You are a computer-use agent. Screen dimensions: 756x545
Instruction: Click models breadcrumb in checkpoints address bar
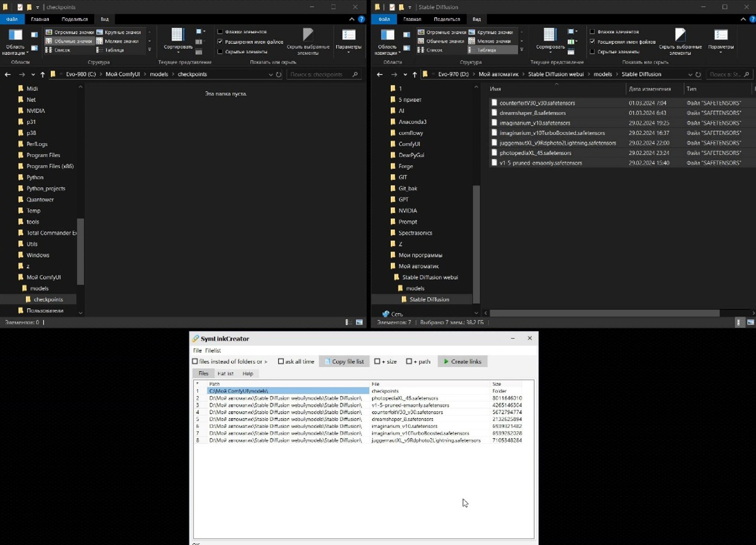tap(159, 75)
